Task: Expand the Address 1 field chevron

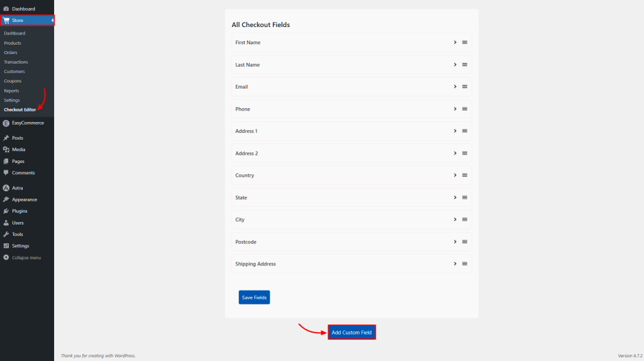Action: click(455, 131)
